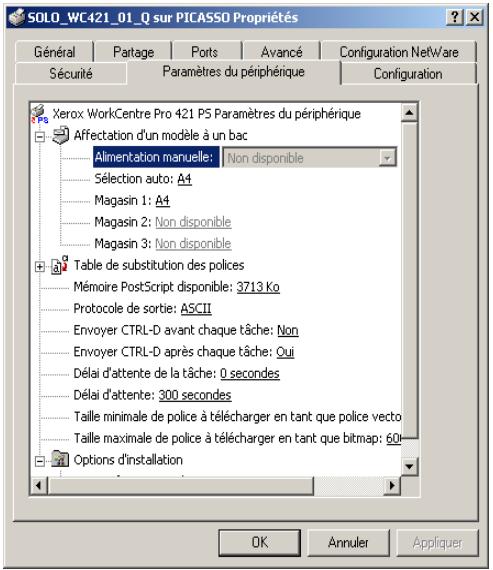Click the Options d'installation icon
This screenshot has height=570, width=493.
click(x=60, y=459)
